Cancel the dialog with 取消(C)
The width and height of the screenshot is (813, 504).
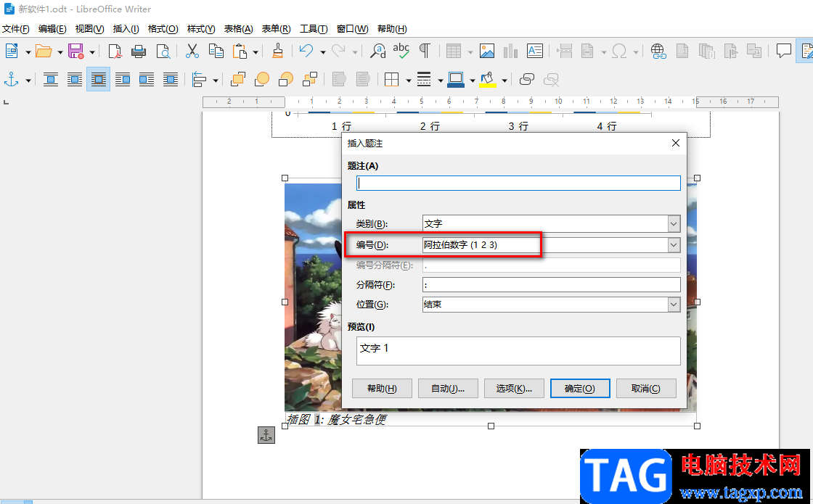coord(646,389)
